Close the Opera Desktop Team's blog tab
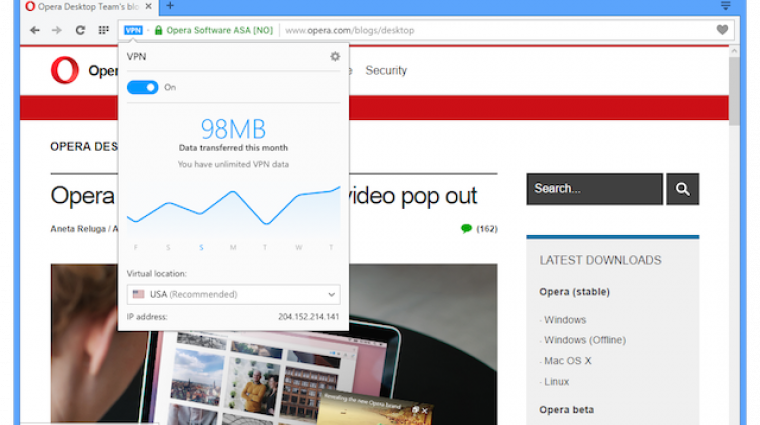 [x=148, y=6]
